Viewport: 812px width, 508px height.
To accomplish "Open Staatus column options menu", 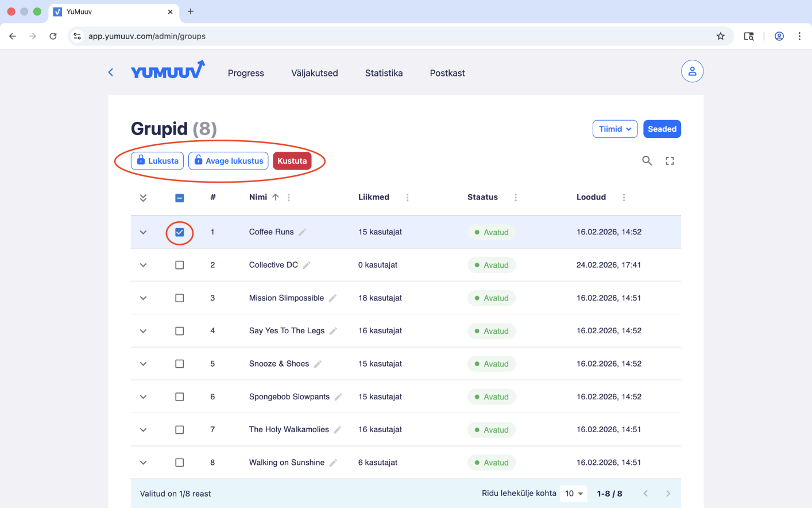I will 515,198.
